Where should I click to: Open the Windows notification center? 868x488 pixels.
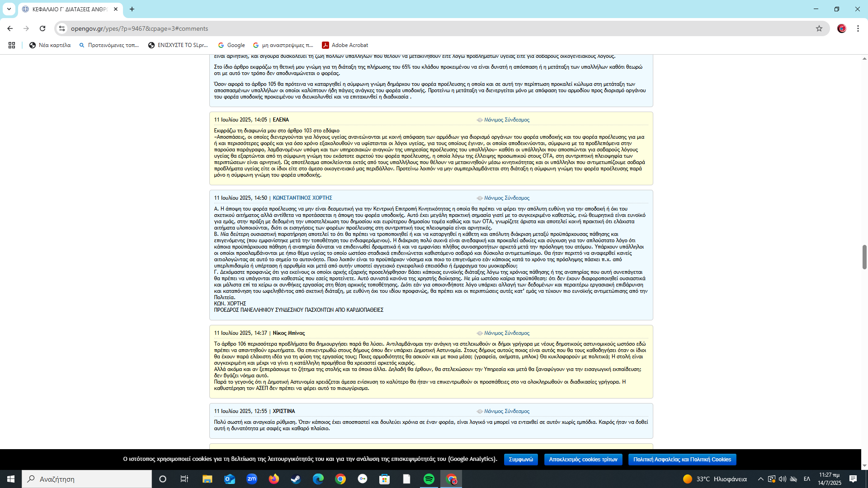click(853, 479)
